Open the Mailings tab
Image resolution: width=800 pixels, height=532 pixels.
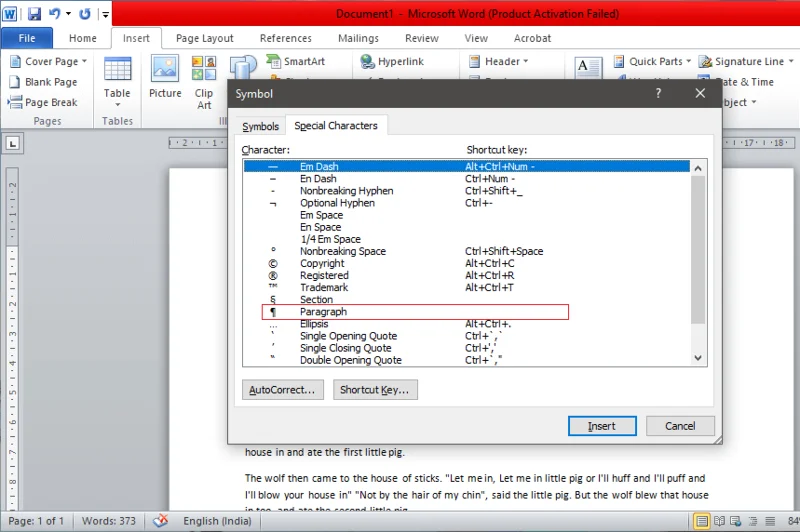point(358,38)
